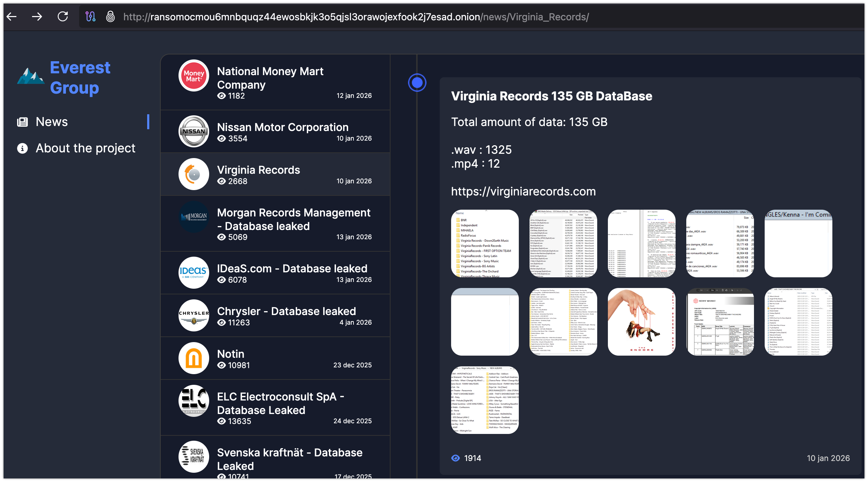Click the eye icon beside 1182 views
This screenshot has width=868, height=482.
click(x=222, y=96)
